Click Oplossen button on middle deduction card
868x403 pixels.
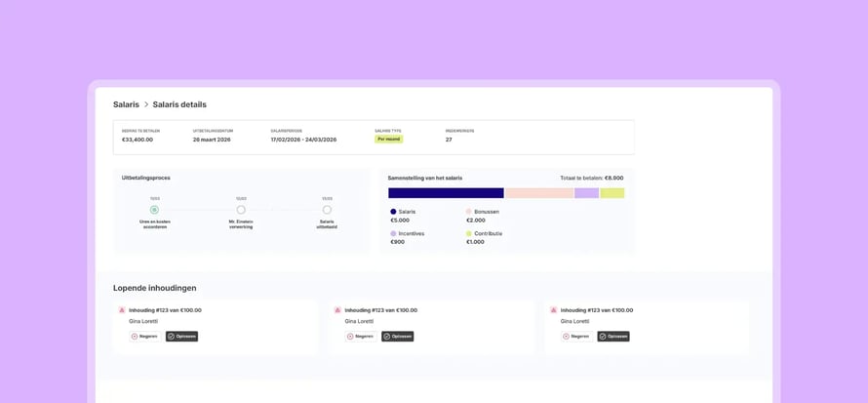point(398,336)
